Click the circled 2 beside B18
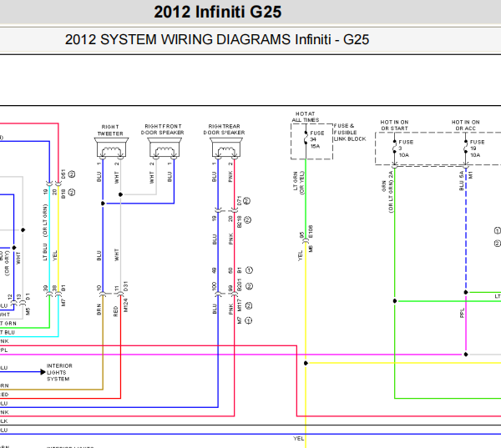The height and width of the screenshot is (448, 501). pyautogui.click(x=72, y=192)
